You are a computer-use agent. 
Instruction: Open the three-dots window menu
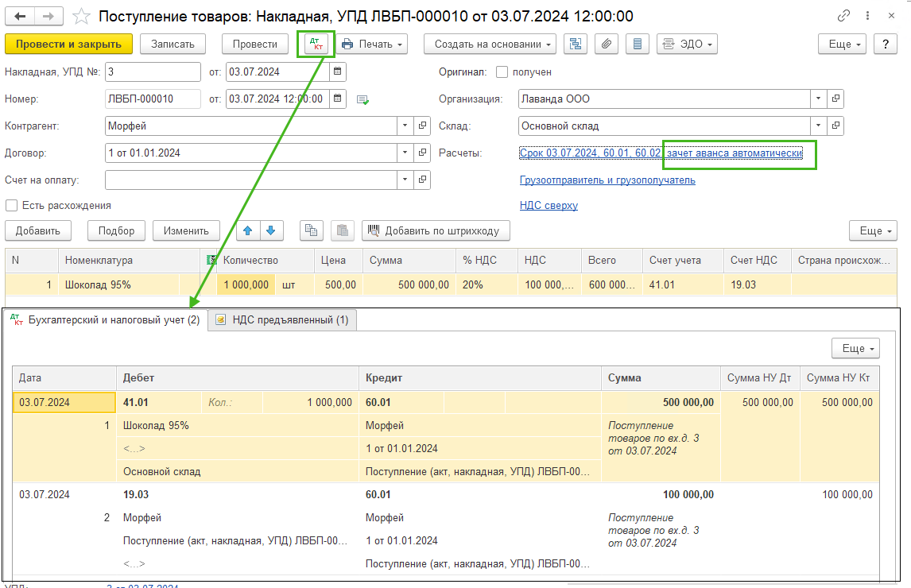pyautogui.click(x=867, y=16)
